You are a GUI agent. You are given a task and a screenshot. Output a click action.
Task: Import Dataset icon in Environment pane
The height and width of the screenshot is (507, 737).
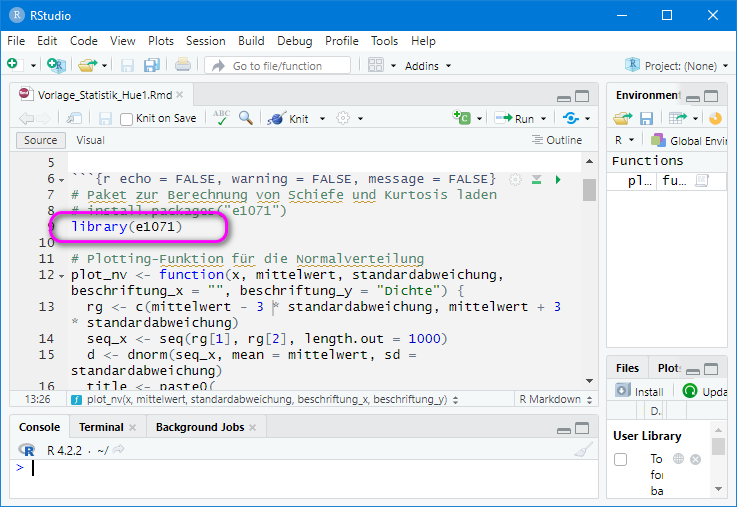(677, 118)
